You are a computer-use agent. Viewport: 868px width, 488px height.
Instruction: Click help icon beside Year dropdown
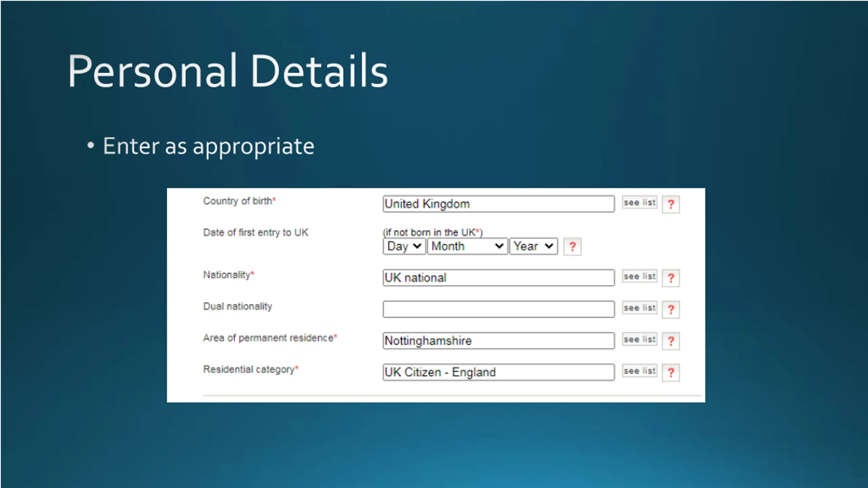[572, 247]
